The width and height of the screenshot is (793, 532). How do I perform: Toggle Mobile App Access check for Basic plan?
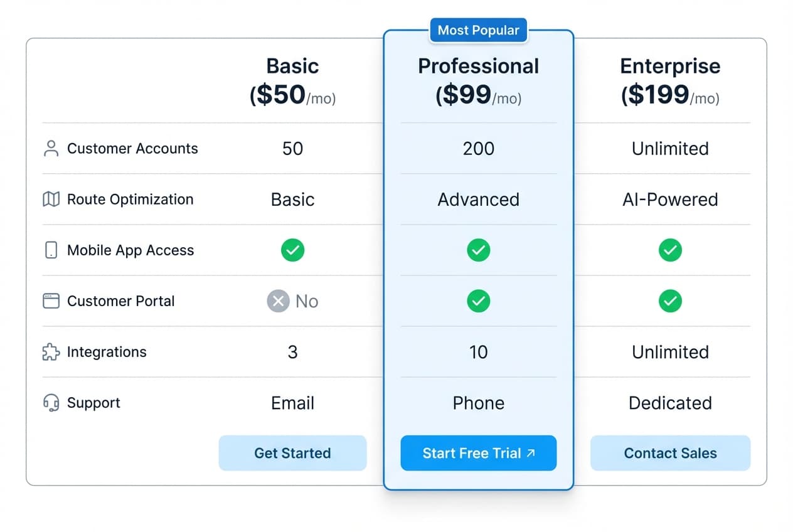pyautogui.click(x=292, y=250)
